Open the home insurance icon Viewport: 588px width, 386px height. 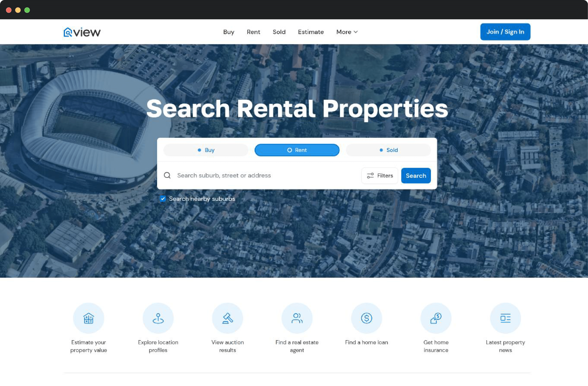(x=436, y=318)
